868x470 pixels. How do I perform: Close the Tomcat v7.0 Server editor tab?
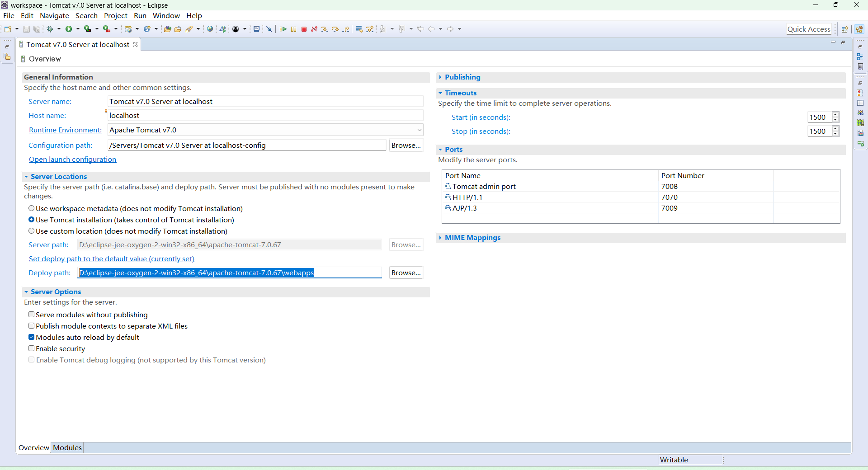click(135, 44)
